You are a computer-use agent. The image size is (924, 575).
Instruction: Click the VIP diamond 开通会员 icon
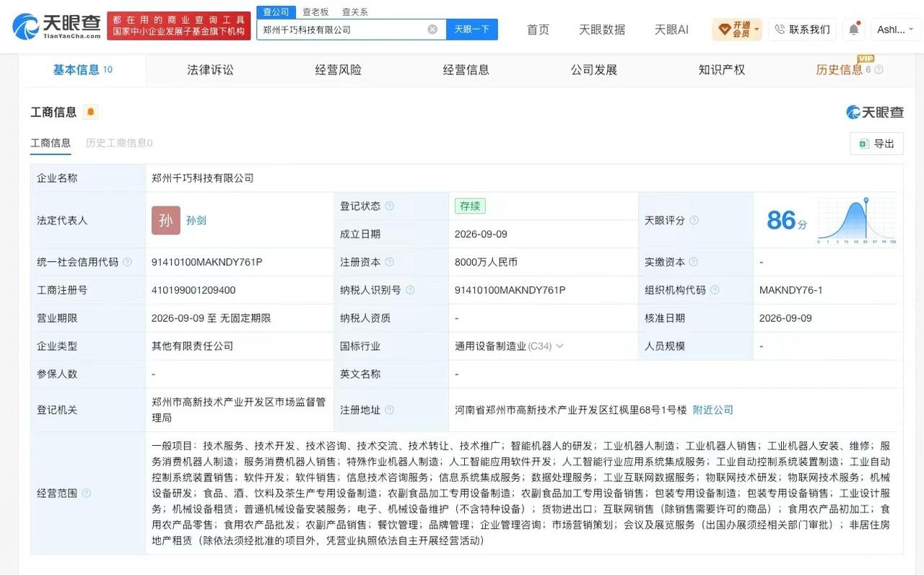coord(724,30)
